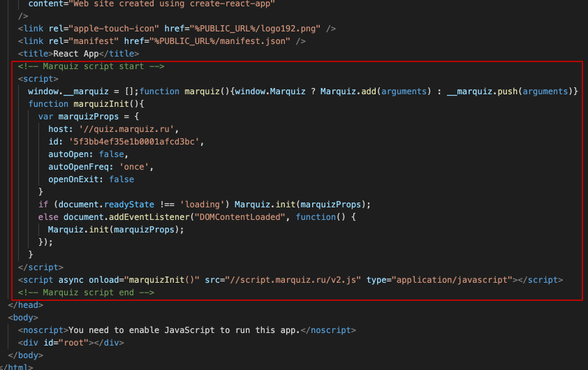The height and width of the screenshot is (370, 588).
Task: Click the 'manifest' rel value
Action: [94, 41]
